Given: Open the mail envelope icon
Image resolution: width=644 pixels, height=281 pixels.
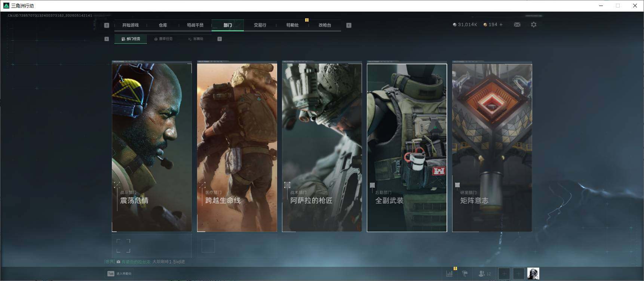Looking at the screenshot, I should (517, 25).
